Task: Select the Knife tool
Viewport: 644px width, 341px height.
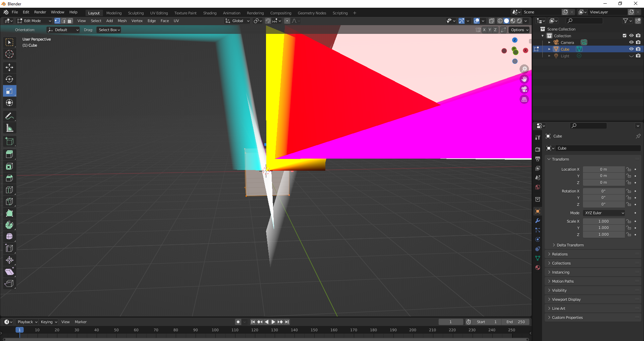Action: click(x=9, y=202)
